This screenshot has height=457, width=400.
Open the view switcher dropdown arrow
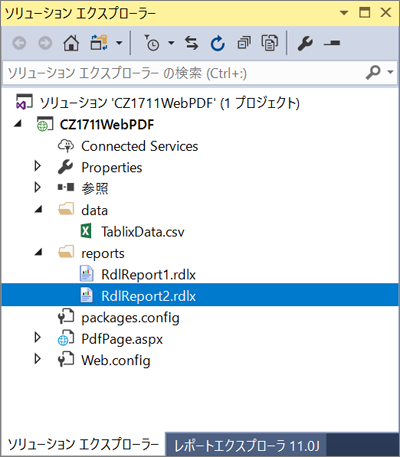click(119, 43)
